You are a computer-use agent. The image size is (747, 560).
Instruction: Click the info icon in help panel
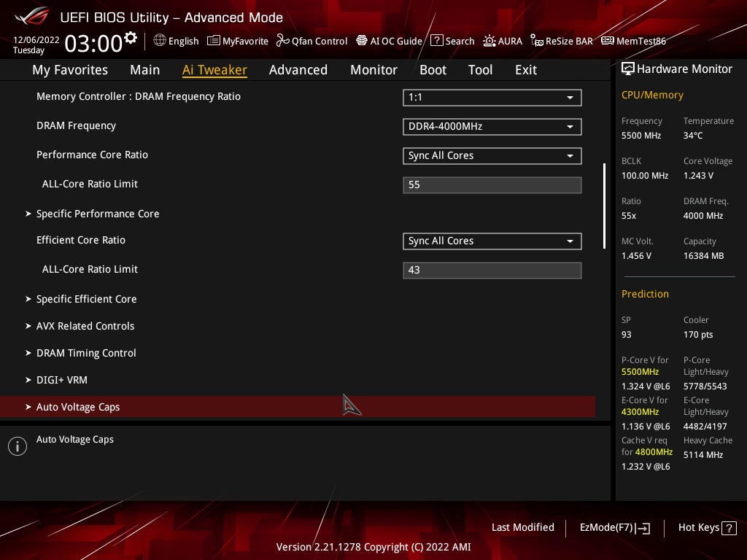point(18,446)
